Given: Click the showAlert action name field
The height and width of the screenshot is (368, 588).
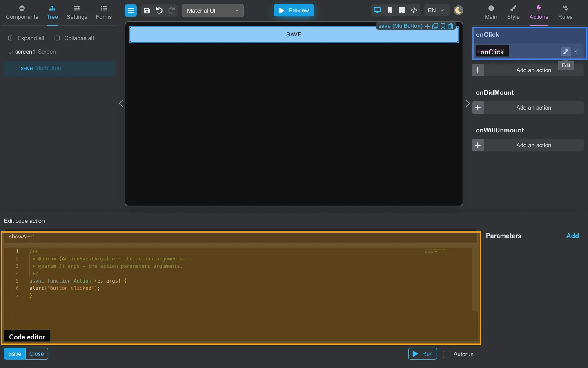Looking at the screenshot, I should [x=240, y=237].
